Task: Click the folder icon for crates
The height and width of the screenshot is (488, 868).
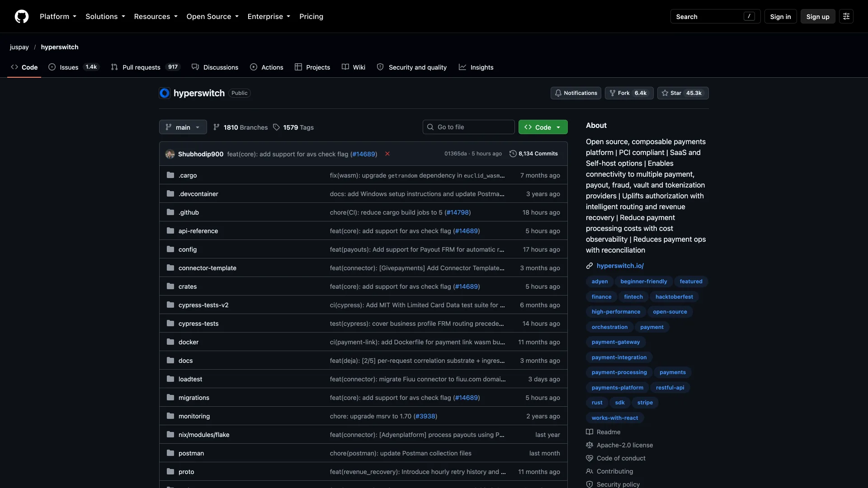Action: click(x=170, y=286)
